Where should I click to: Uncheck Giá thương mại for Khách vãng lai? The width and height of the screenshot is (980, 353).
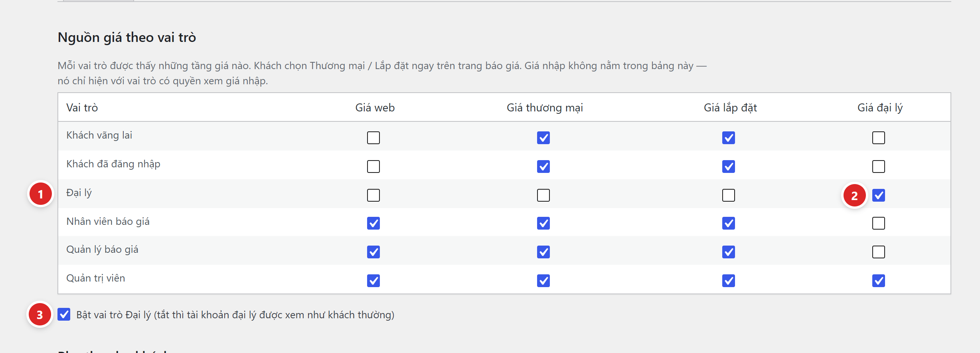(x=543, y=138)
